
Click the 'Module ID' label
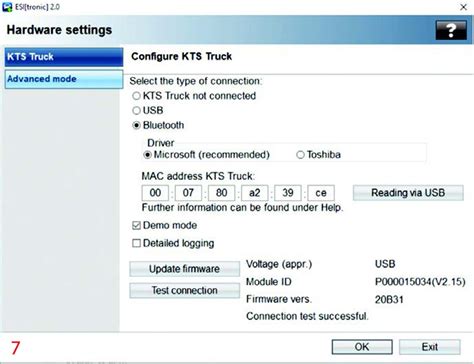point(269,282)
